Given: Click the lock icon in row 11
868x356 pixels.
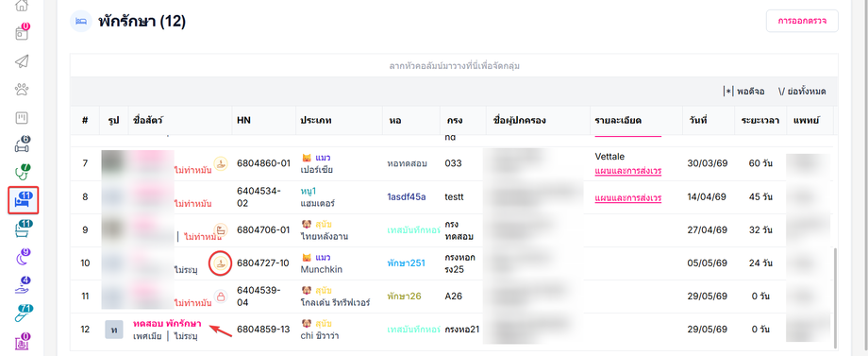Looking at the screenshot, I should [x=221, y=297].
